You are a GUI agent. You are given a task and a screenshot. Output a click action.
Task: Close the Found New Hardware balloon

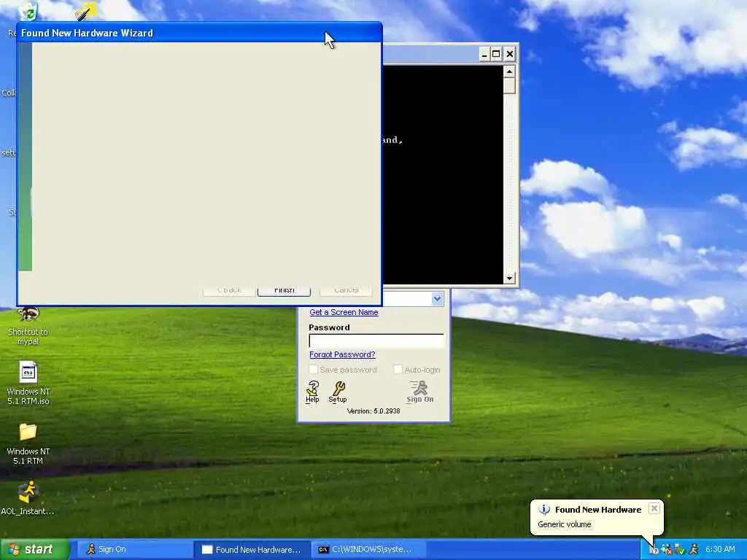pos(654,508)
